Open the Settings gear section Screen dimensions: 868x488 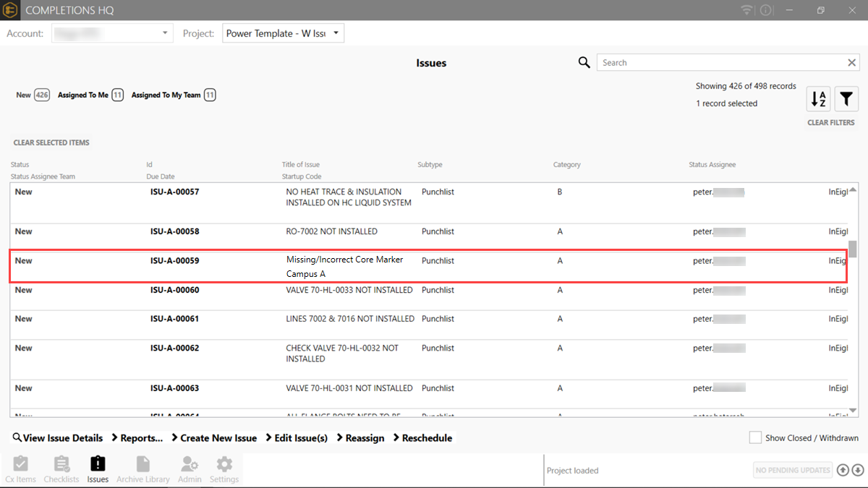[x=224, y=469]
